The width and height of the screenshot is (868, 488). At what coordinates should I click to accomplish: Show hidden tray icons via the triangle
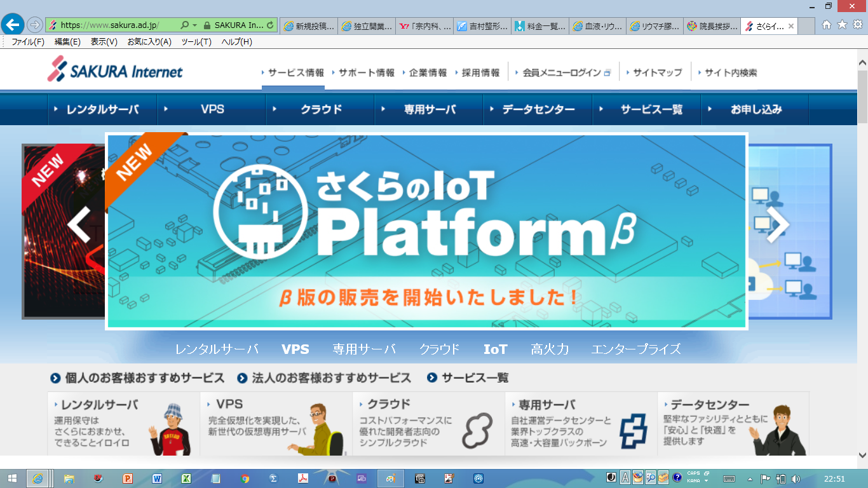click(750, 480)
